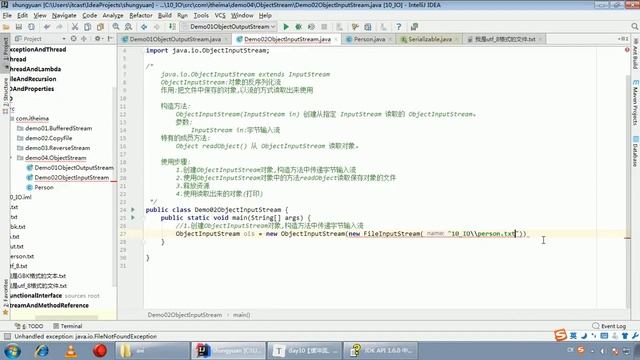Screen dimensions: 640x360
Task: Collapse the demo04.ObjectStream package arrow
Action: pos(11,158)
